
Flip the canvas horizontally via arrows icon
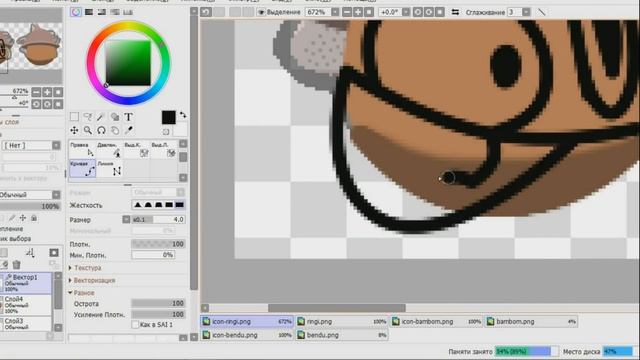pos(455,12)
